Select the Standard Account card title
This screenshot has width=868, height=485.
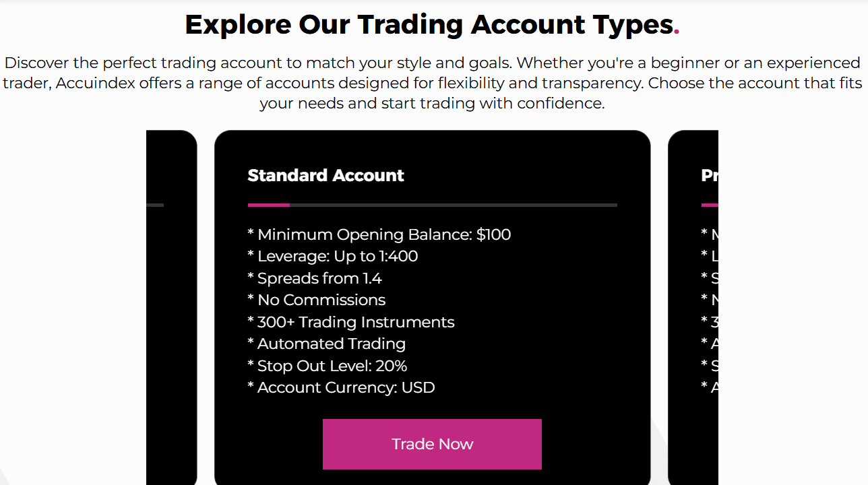[x=325, y=175]
